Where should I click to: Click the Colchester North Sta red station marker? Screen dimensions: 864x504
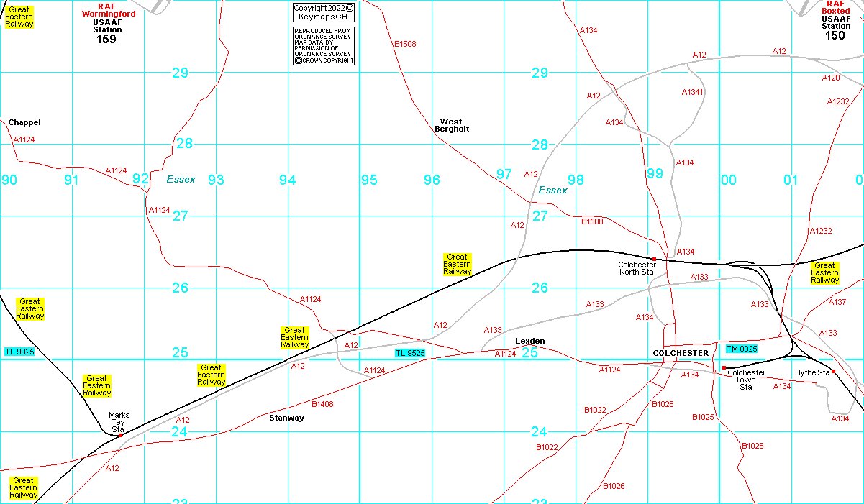point(654,259)
